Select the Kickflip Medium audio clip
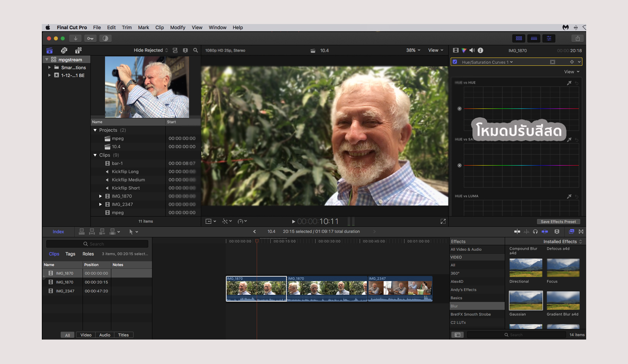The height and width of the screenshot is (364, 628). (x=128, y=180)
